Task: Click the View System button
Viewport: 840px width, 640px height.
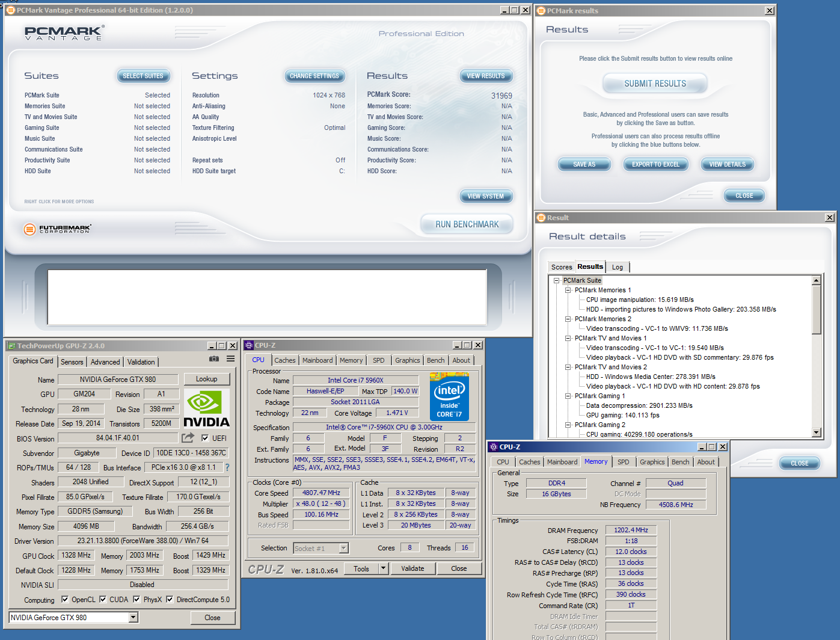Action: 486,196
